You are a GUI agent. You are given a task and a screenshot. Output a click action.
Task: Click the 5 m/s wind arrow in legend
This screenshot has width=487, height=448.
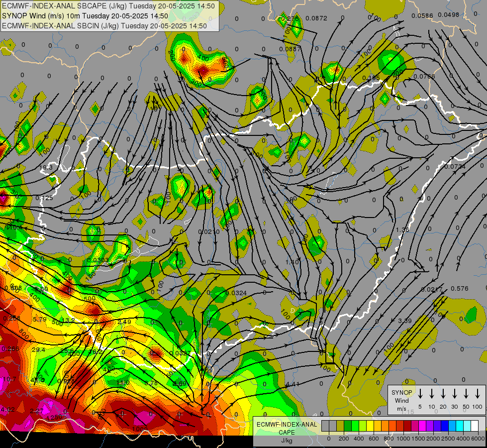(420, 394)
